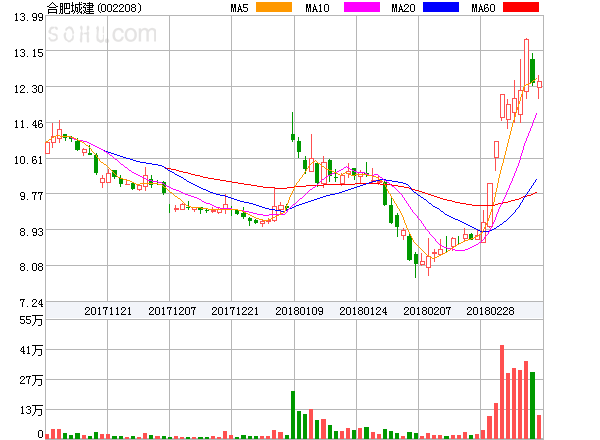Click the blue MA20 legend swatch

tap(441, 7)
